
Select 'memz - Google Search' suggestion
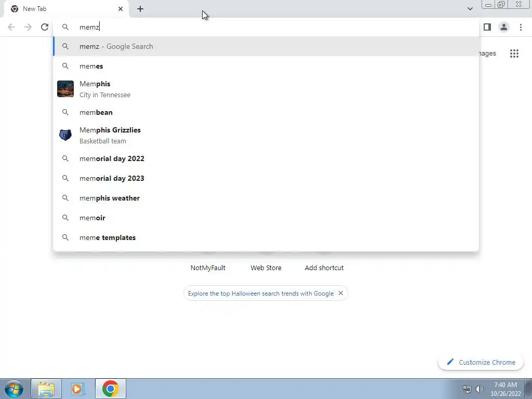tap(266, 46)
